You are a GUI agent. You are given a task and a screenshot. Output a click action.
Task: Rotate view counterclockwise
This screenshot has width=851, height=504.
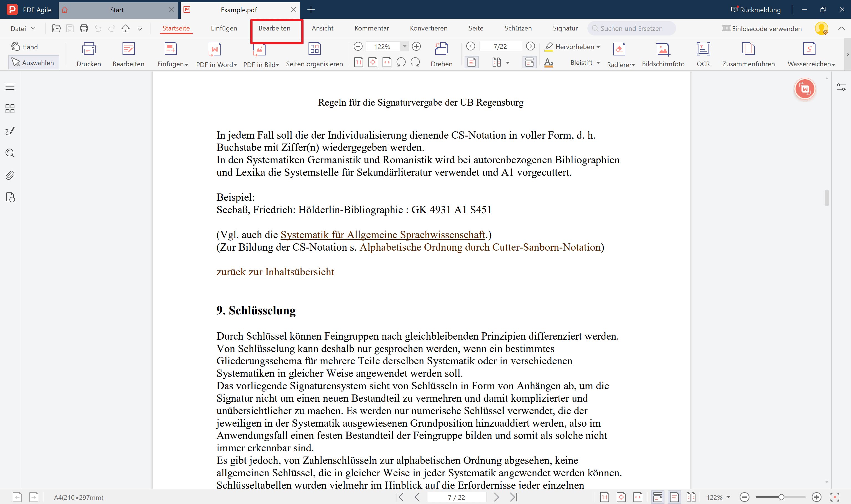[401, 62]
